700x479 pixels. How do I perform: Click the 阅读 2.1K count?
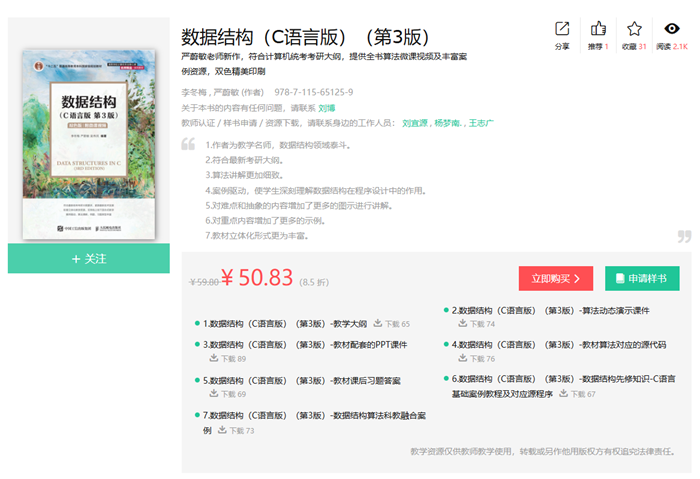(672, 46)
